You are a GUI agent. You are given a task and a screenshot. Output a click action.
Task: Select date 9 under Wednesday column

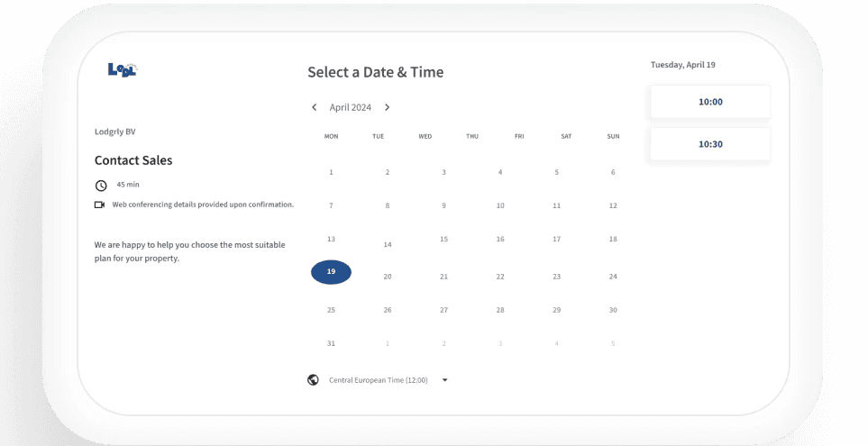[x=444, y=205]
